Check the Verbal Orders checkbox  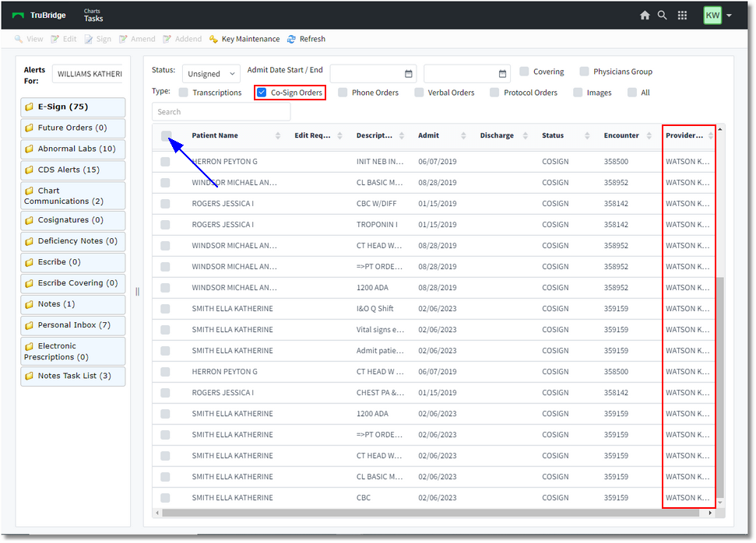[x=419, y=93]
